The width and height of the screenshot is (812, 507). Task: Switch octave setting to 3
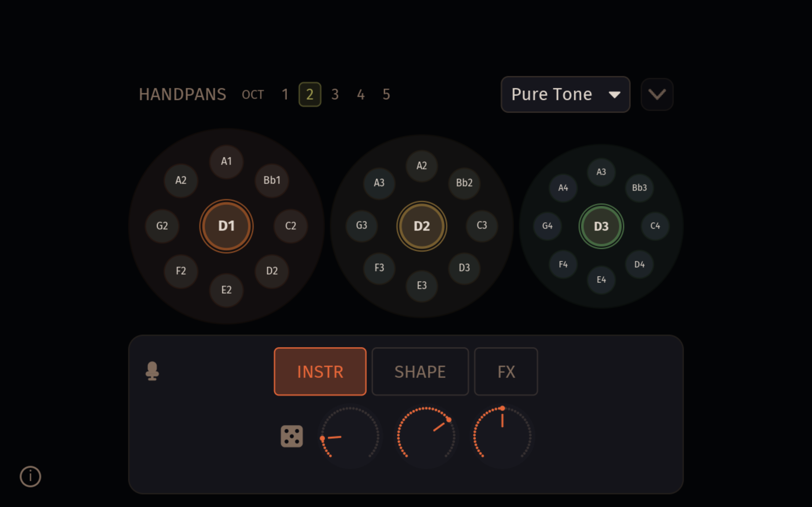(x=335, y=94)
